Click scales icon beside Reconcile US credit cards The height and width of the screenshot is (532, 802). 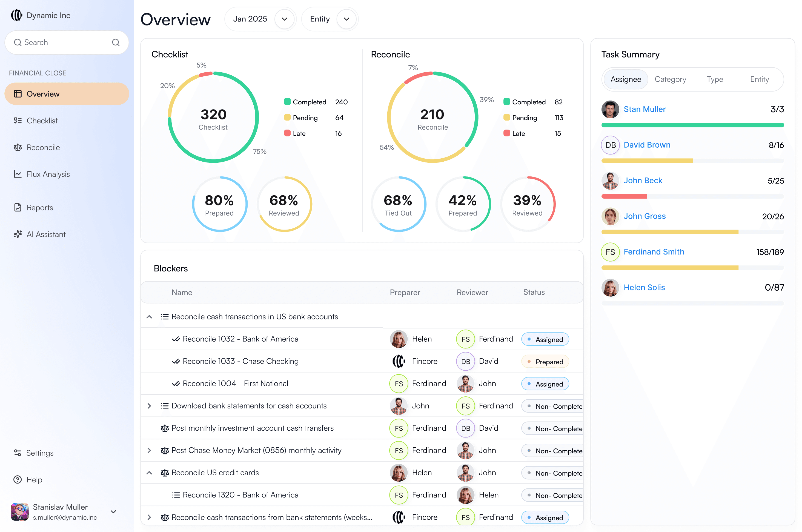(165, 473)
